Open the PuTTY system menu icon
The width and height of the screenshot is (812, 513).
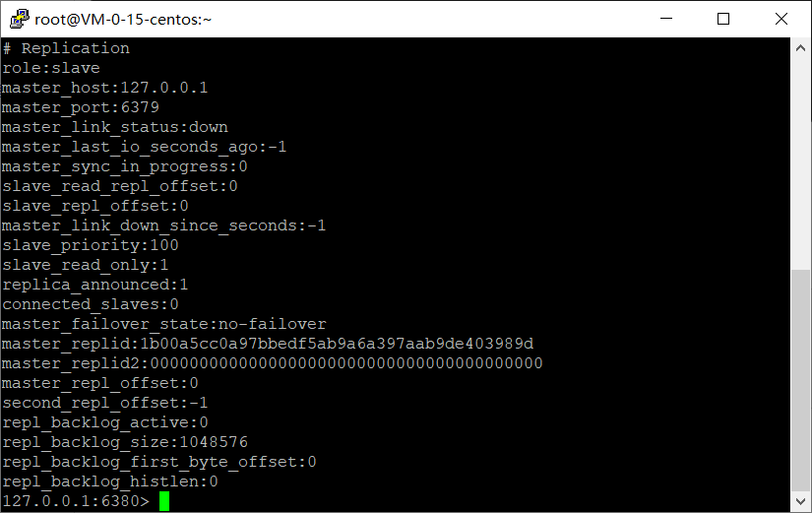(16, 19)
